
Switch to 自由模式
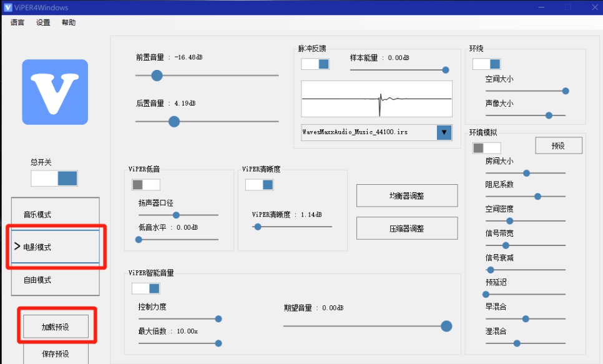(56, 280)
